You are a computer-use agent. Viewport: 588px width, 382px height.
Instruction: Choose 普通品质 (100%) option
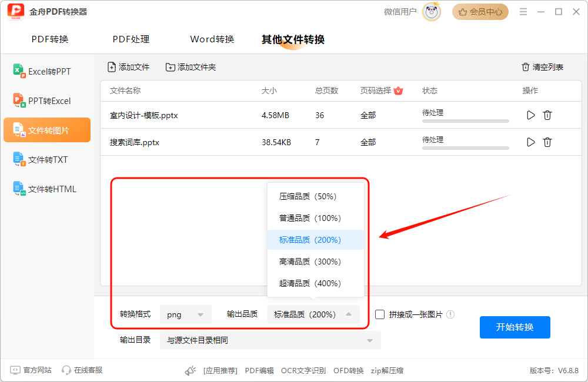315,218
